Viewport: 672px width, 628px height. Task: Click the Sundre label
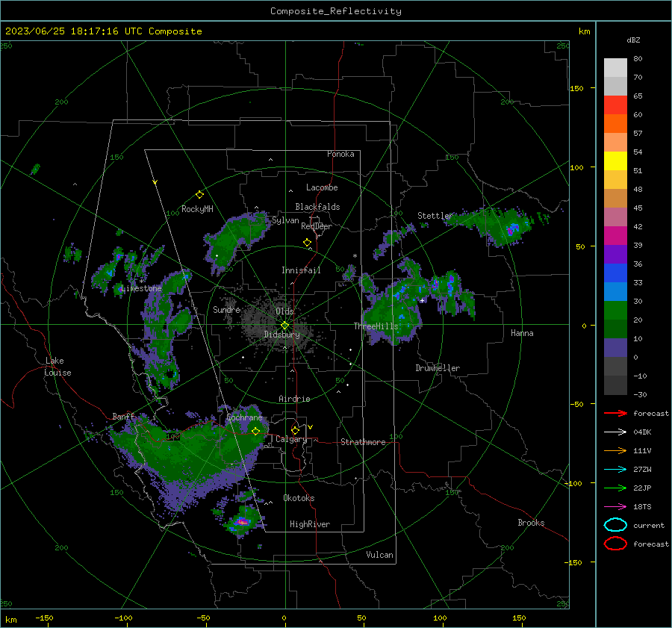(x=226, y=309)
